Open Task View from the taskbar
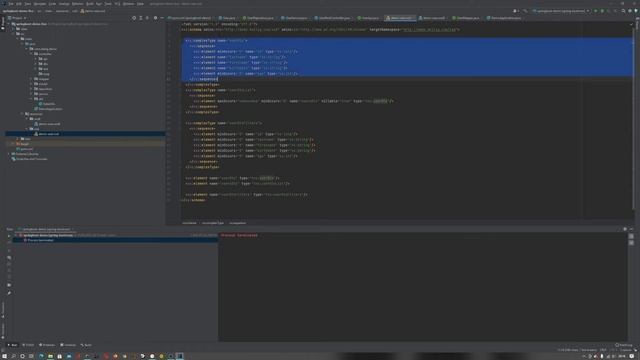 click(x=32, y=356)
